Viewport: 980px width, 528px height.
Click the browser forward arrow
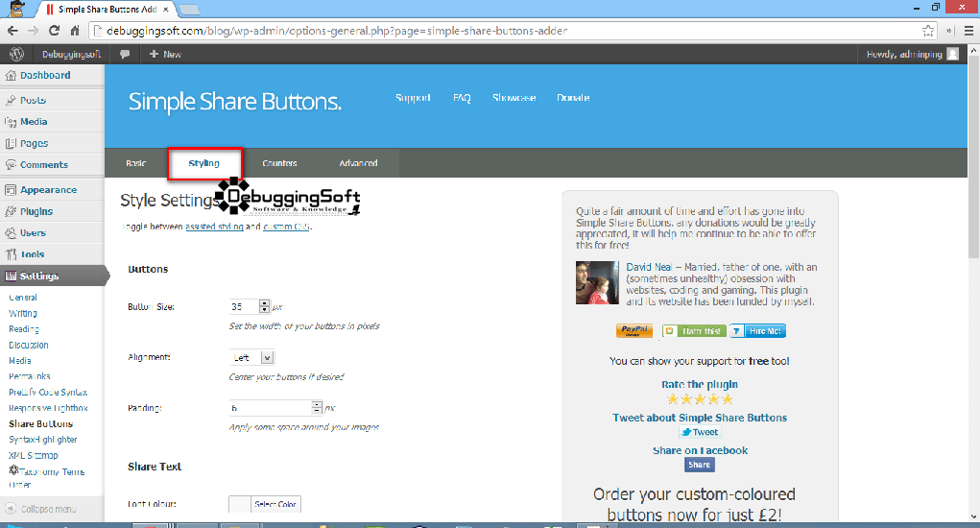(34, 31)
